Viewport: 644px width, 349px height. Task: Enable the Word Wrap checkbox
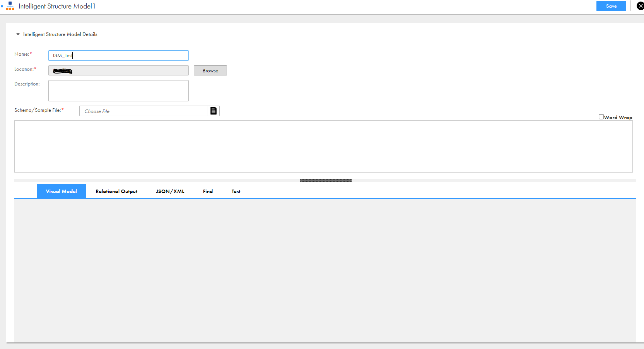(601, 117)
